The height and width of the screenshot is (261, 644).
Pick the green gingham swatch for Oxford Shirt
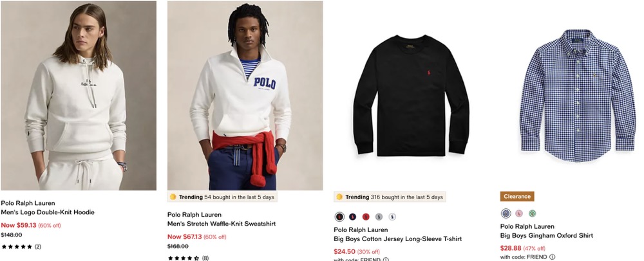coord(533,213)
